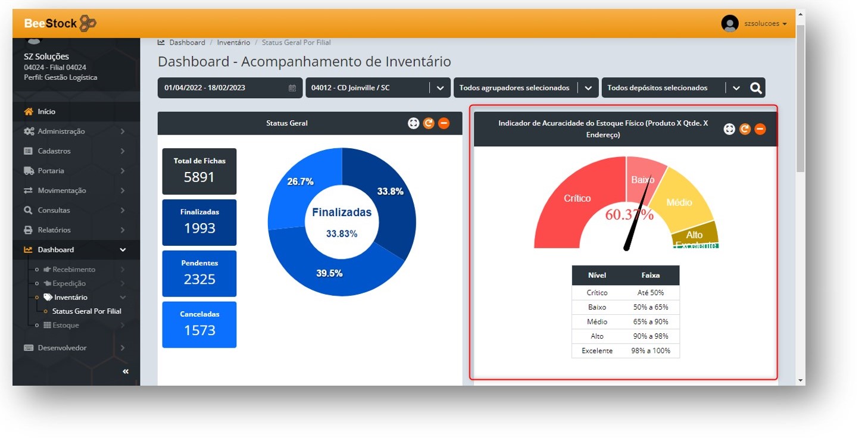Click the BeeStock logo in header
This screenshot has width=868, height=444.
pyautogui.click(x=60, y=24)
